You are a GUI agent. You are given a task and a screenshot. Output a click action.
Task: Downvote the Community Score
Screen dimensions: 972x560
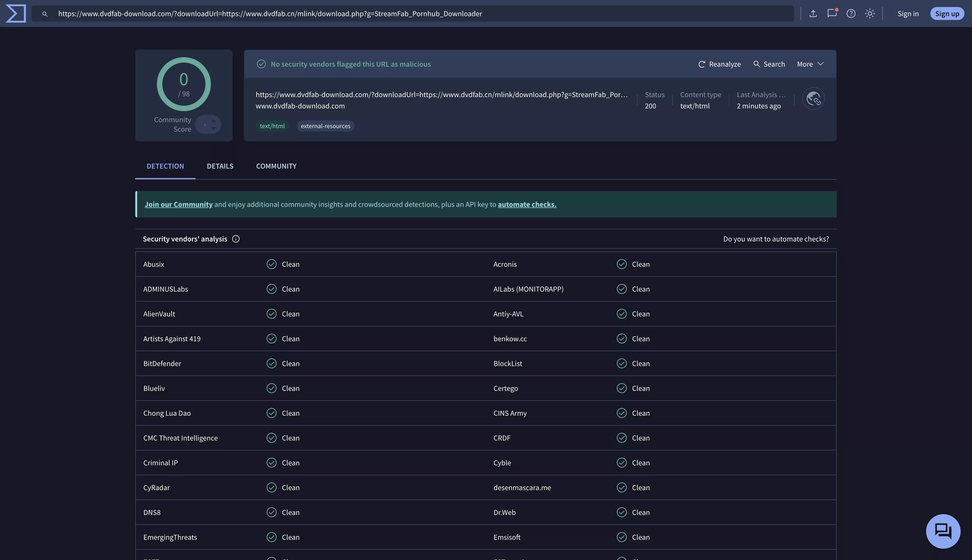click(213, 128)
